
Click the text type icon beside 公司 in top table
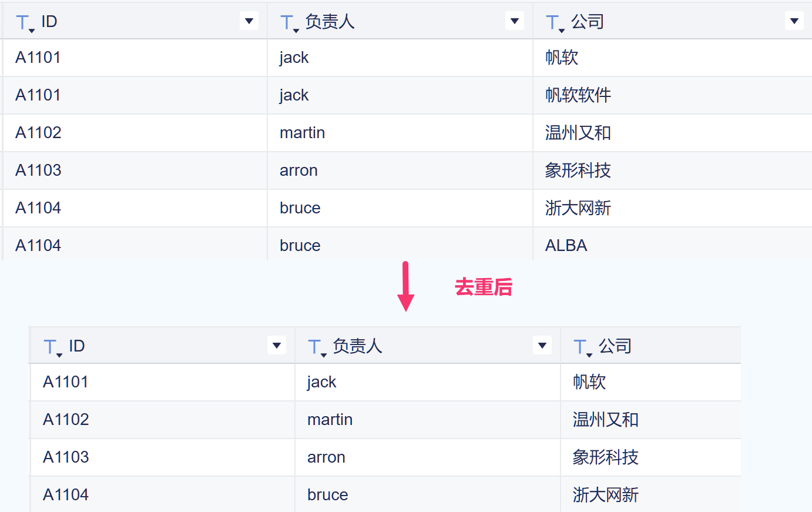pos(553,23)
